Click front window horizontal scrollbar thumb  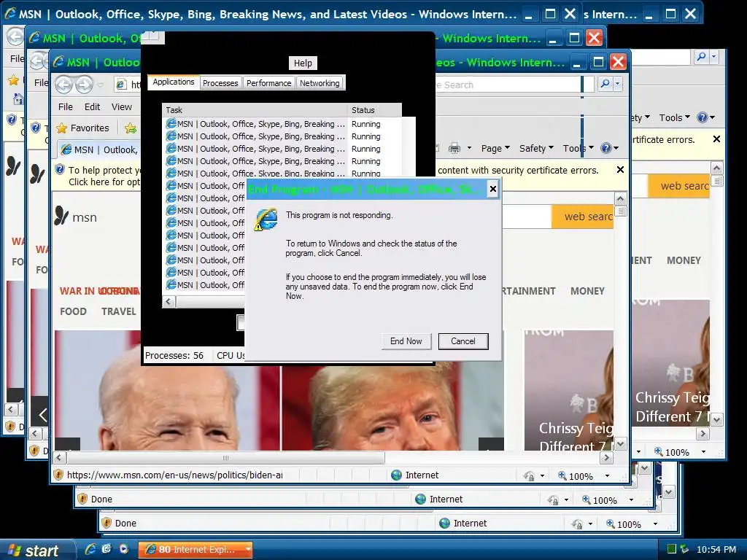[226, 458]
